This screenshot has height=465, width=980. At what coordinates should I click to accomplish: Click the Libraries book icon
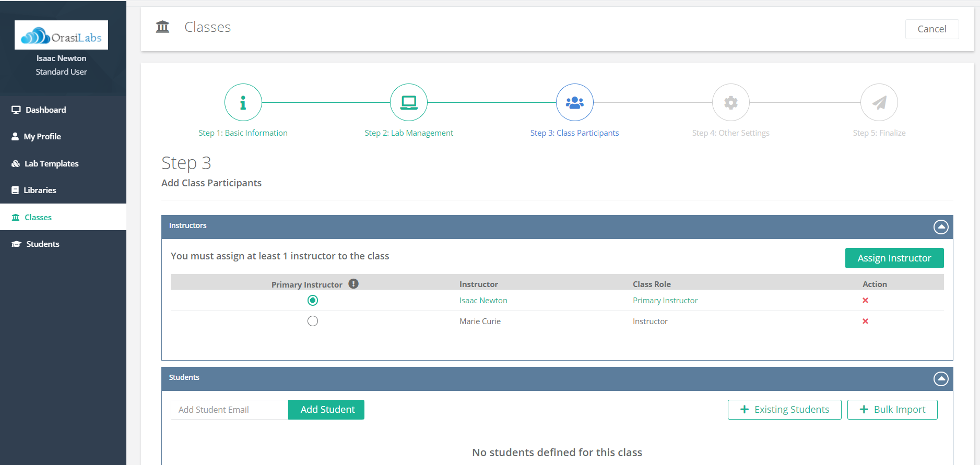(x=15, y=190)
